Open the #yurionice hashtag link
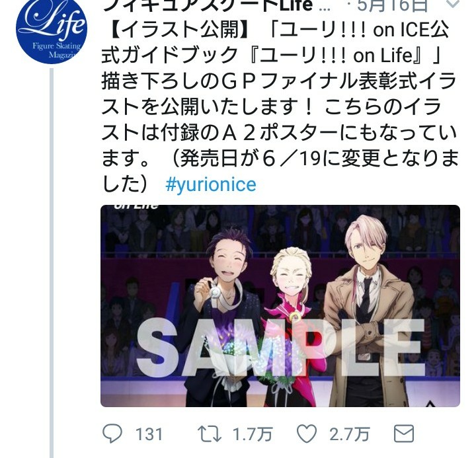 click(x=211, y=184)
